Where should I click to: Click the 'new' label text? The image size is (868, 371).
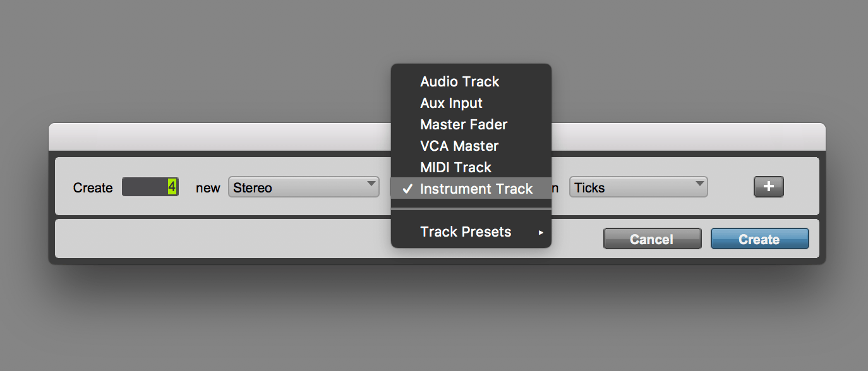click(208, 188)
